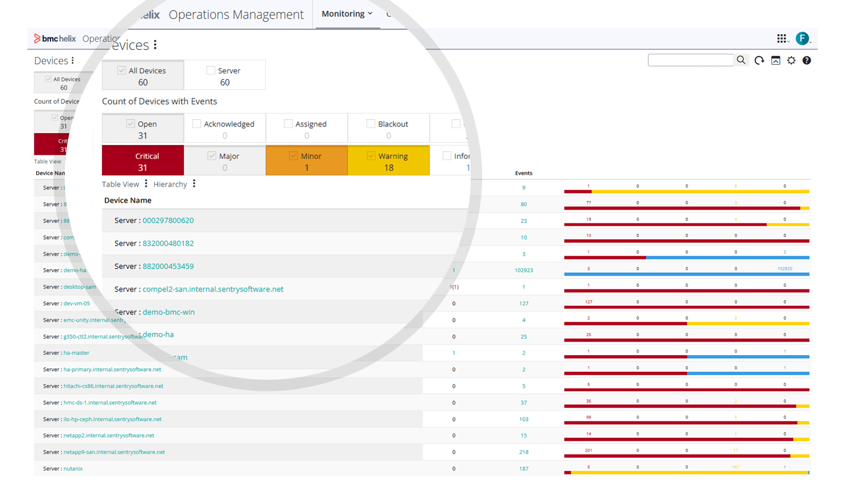
Task: Switch to the Table View
Action: pyautogui.click(x=120, y=184)
